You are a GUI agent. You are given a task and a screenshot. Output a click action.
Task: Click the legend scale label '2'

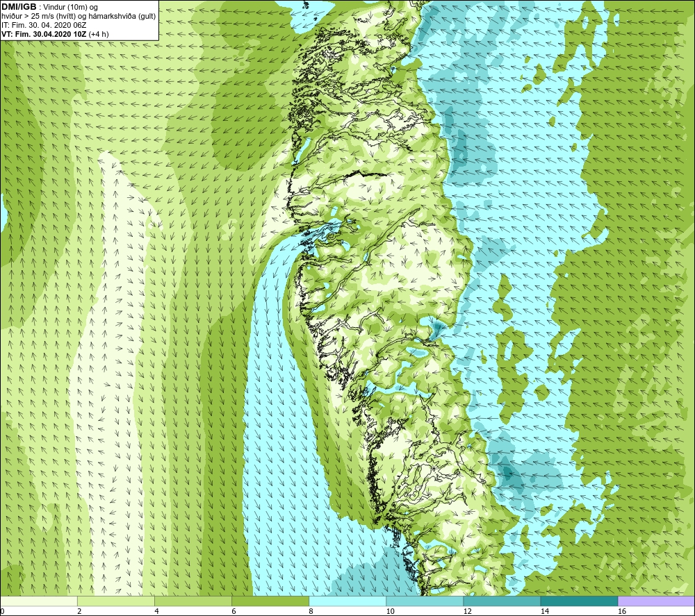click(79, 611)
